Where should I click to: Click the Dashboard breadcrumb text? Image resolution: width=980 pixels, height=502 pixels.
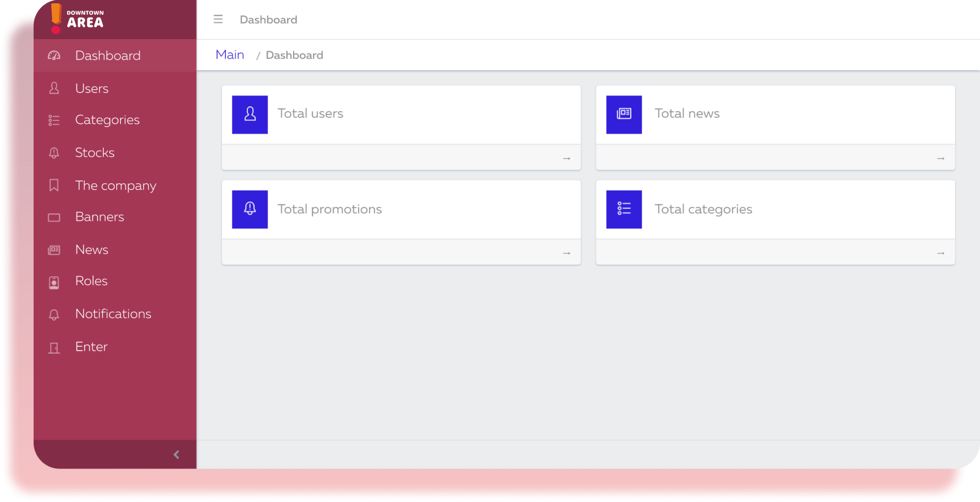tap(294, 55)
